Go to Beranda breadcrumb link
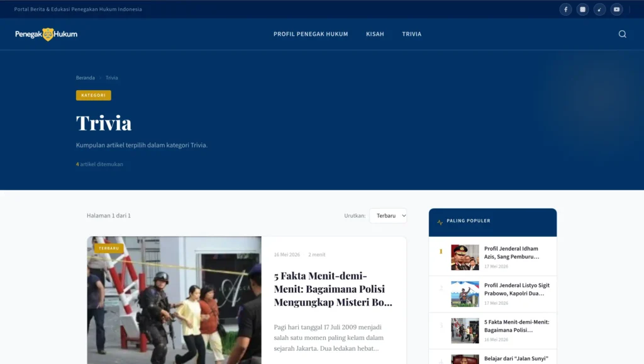 [85, 77]
